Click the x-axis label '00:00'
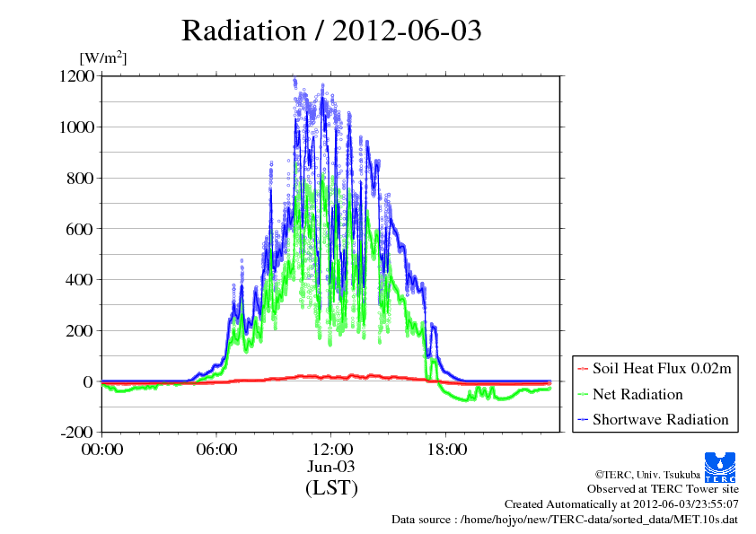756x534 pixels. tap(102, 450)
